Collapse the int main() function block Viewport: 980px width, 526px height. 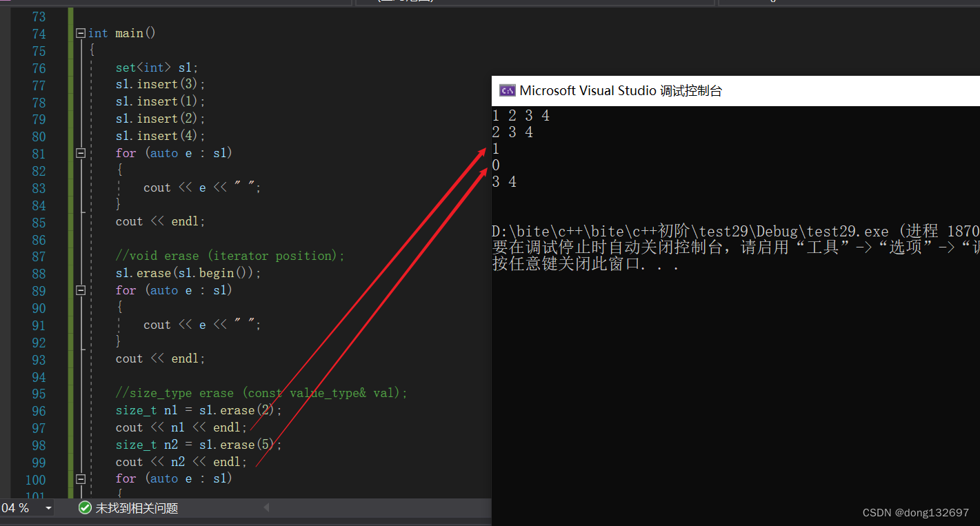(x=81, y=33)
